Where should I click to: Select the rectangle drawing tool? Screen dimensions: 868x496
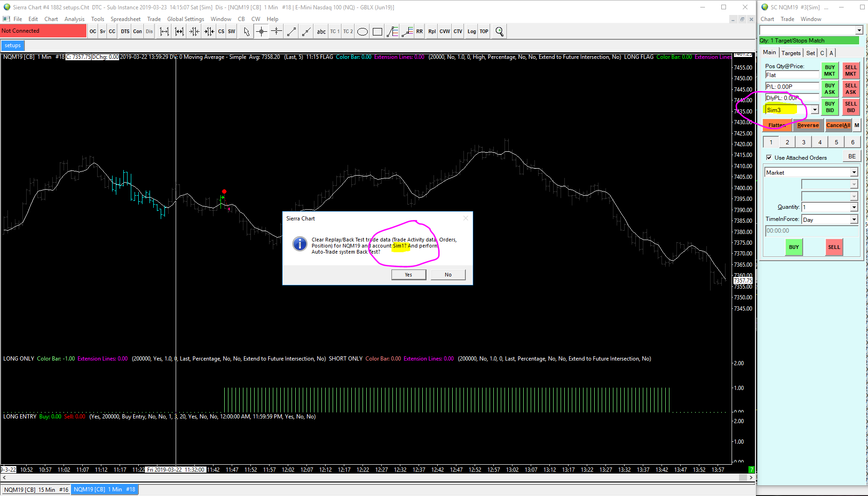tap(377, 31)
